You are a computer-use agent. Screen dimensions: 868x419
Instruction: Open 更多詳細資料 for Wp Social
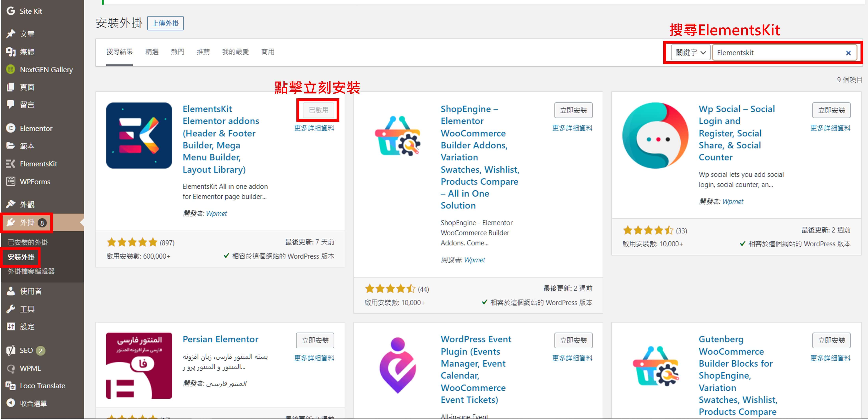(830, 128)
